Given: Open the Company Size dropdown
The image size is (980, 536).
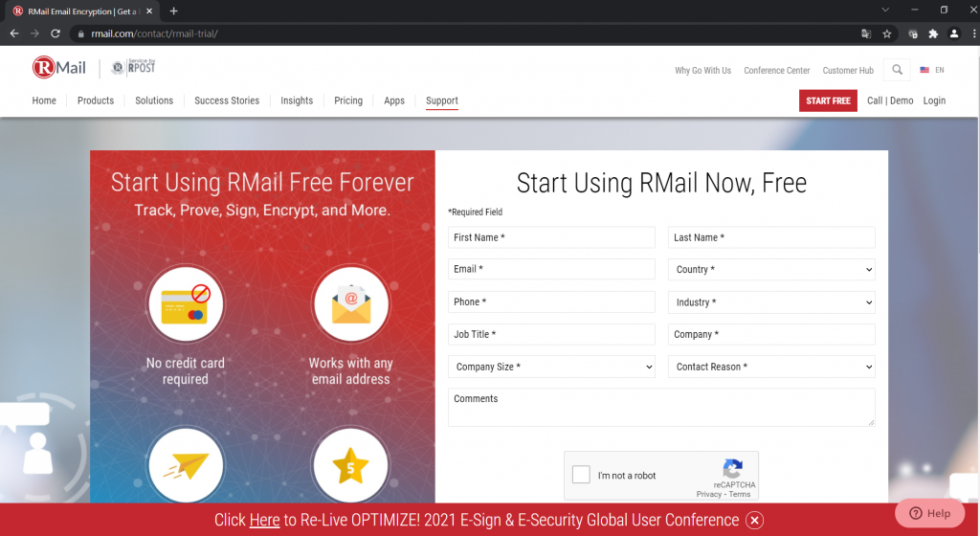Looking at the screenshot, I should coord(551,367).
